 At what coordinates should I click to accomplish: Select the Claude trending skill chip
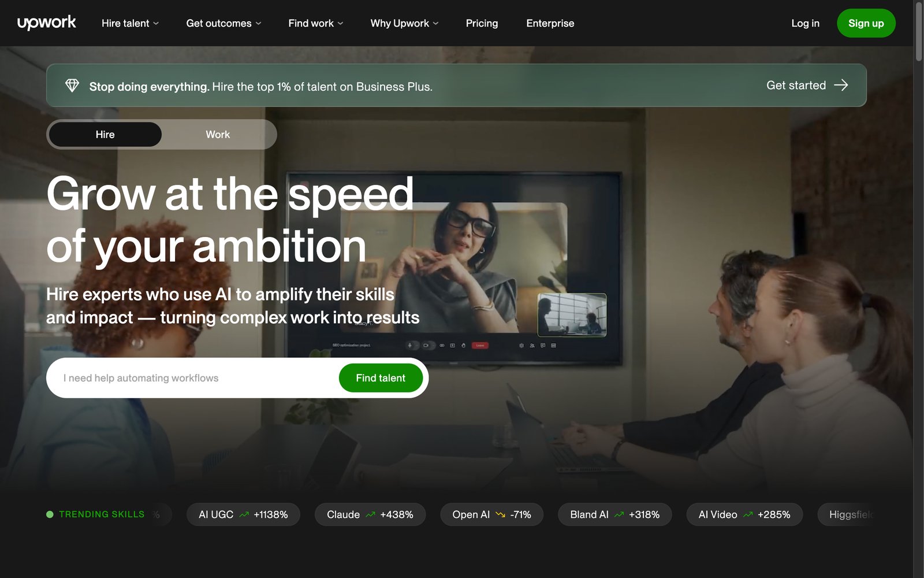coord(370,514)
